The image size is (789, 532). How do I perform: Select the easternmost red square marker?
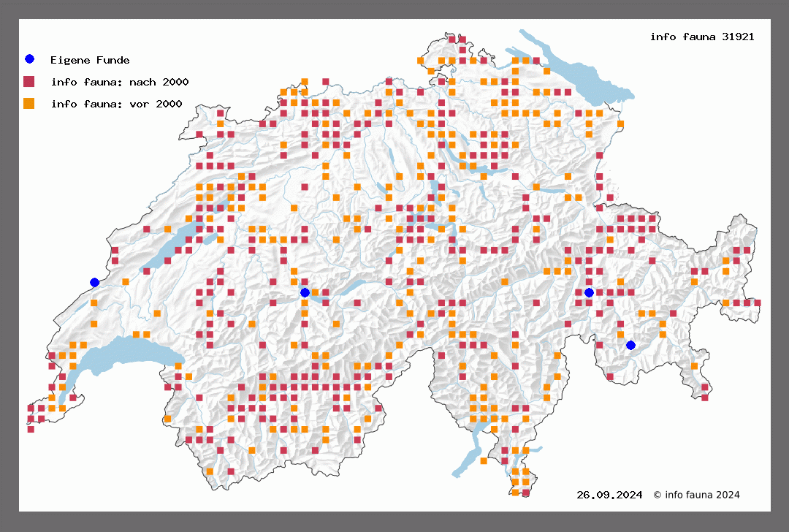(x=758, y=303)
